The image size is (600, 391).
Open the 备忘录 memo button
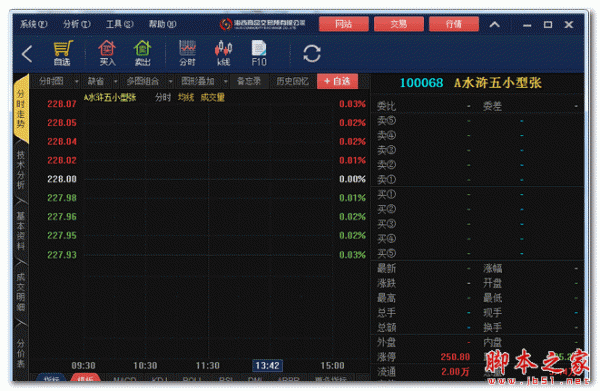click(x=249, y=81)
